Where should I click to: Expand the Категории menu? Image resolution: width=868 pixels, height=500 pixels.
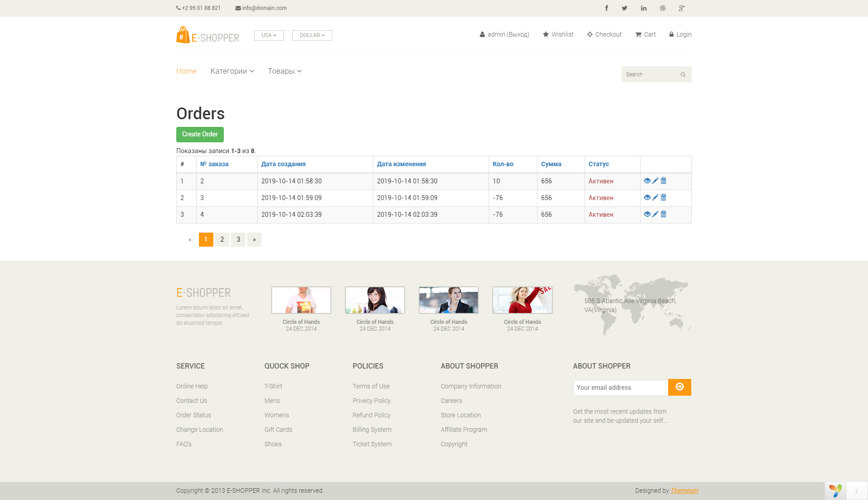coord(232,71)
